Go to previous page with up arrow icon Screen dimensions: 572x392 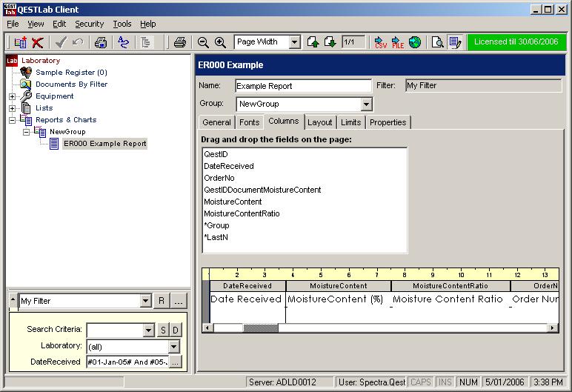pos(313,43)
